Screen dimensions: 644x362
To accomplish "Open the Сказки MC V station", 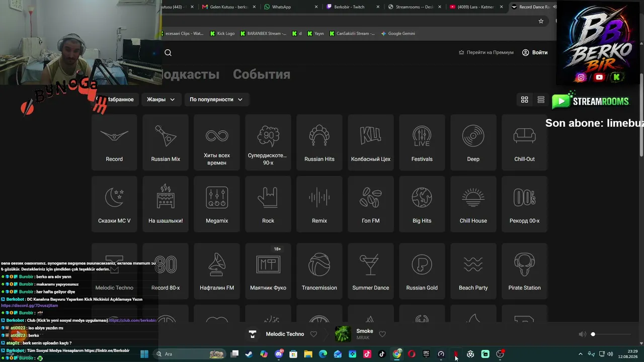I will (x=114, y=204).
